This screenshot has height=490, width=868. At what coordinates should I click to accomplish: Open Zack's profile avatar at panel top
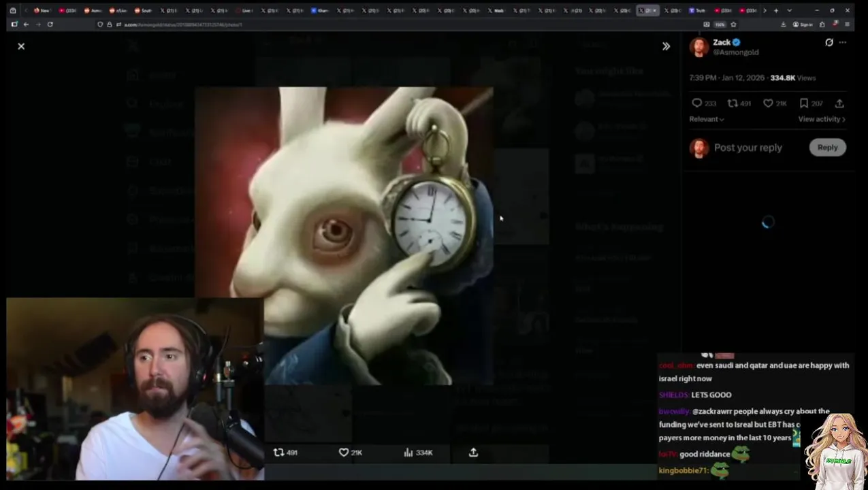(x=699, y=47)
